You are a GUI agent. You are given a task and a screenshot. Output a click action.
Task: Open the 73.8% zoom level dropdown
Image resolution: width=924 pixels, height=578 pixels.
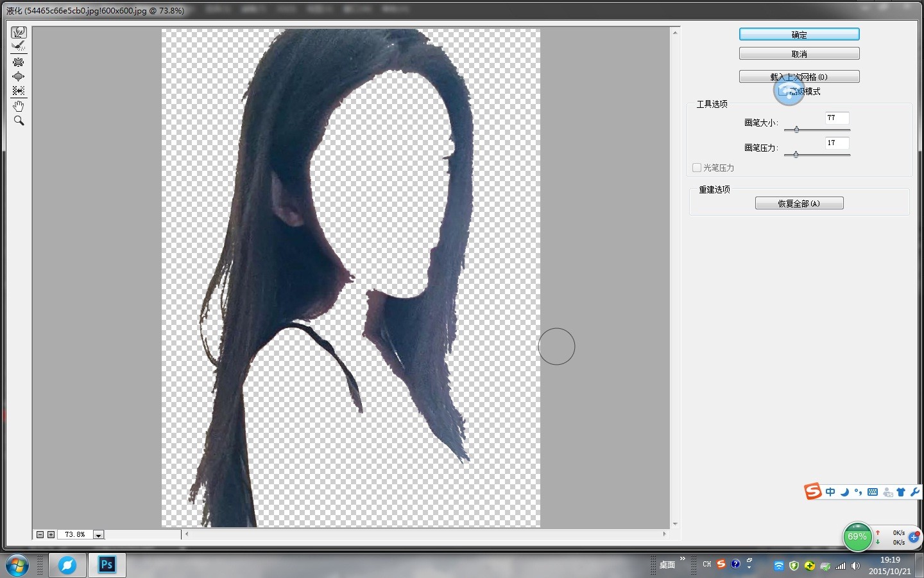point(99,534)
